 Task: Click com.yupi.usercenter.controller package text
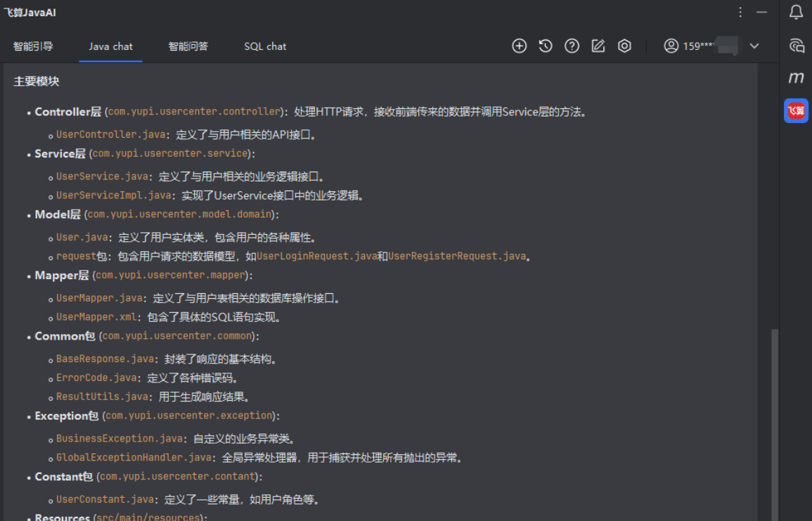click(x=194, y=112)
